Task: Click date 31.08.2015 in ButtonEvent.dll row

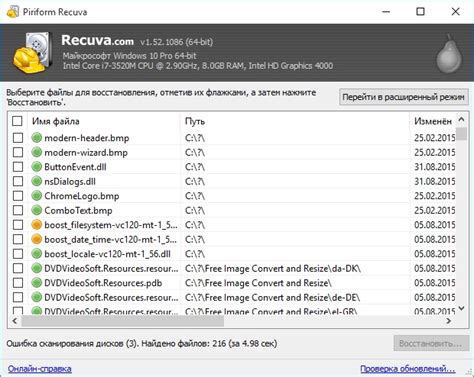Action: [435, 167]
